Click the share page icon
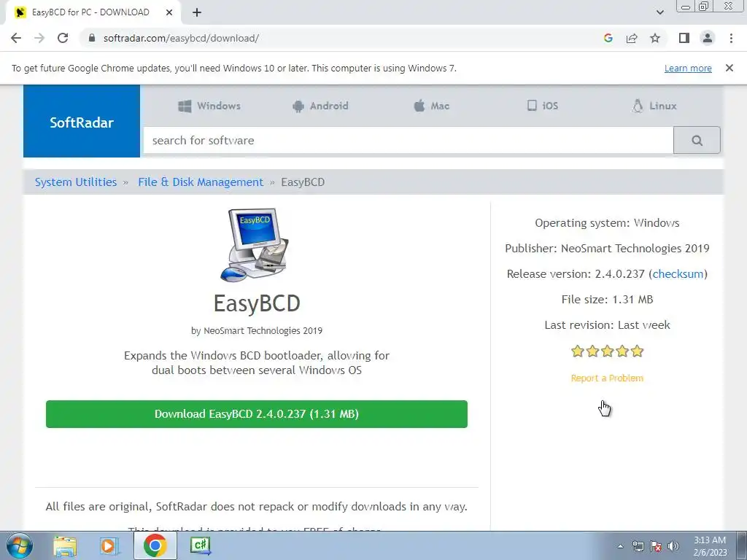Screen dimensions: 747x560 tap(632, 38)
